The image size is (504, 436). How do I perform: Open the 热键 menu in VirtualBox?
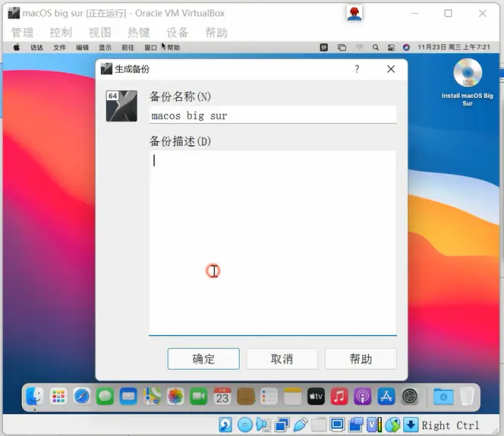[138, 32]
